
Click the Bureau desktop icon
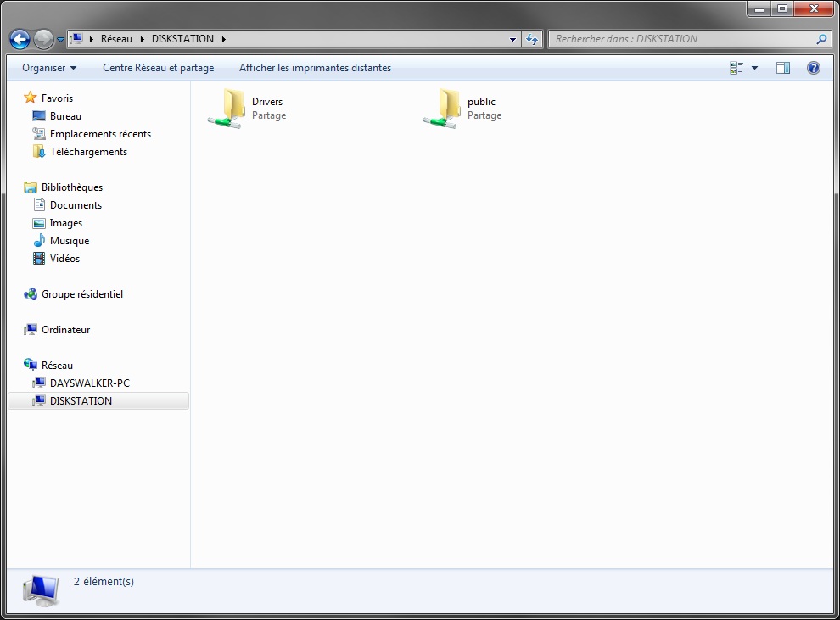click(x=39, y=116)
